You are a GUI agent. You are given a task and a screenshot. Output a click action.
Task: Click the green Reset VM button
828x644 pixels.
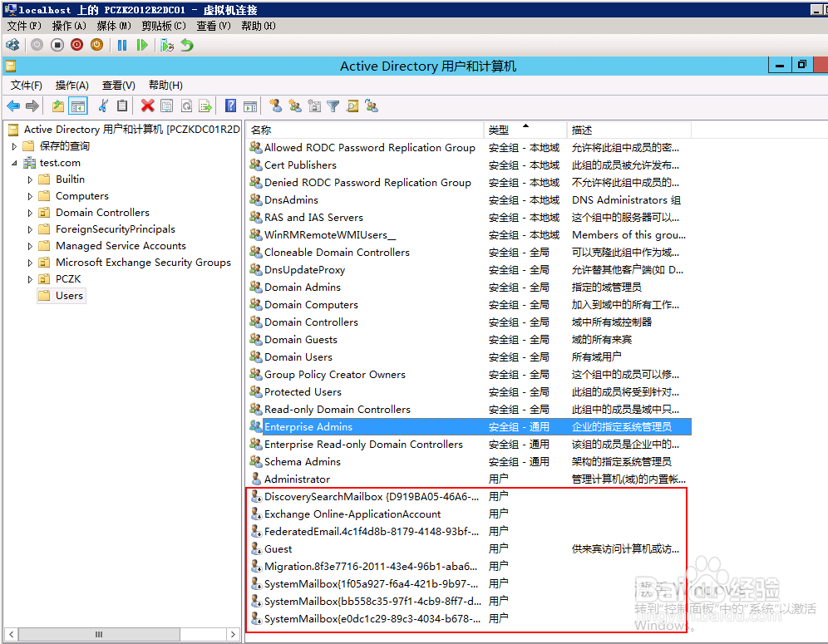pos(141,46)
